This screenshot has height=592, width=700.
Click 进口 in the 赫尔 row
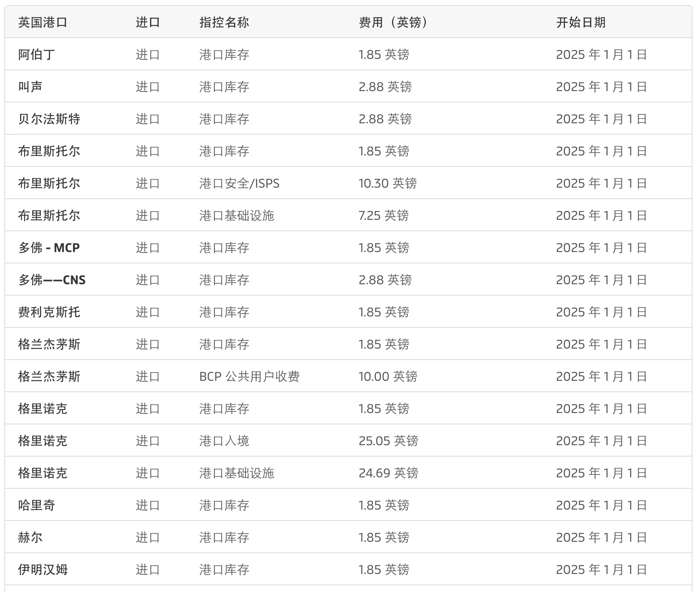(148, 537)
